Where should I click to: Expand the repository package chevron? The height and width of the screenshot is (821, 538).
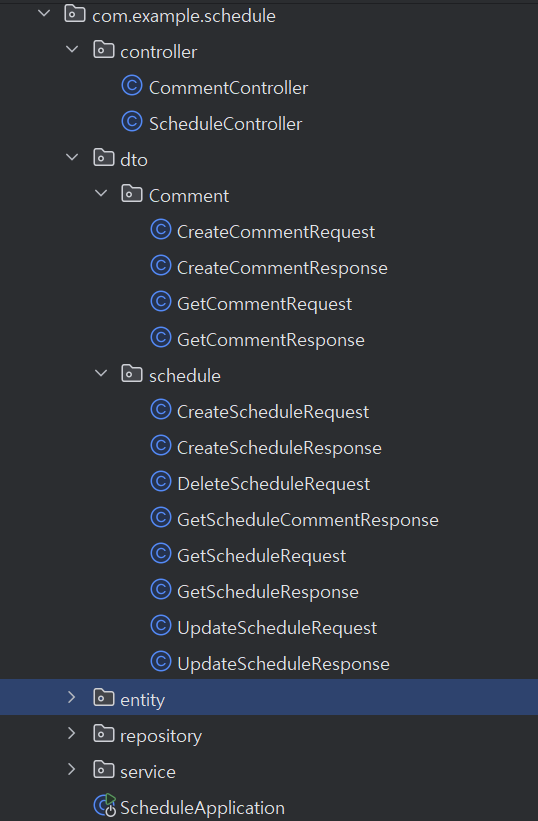point(72,734)
